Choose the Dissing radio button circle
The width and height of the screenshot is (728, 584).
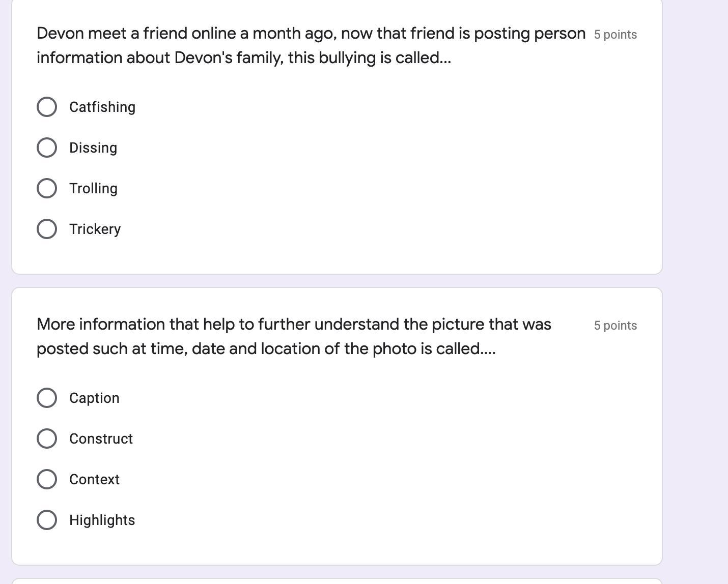pyautogui.click(x=47, y=148)
